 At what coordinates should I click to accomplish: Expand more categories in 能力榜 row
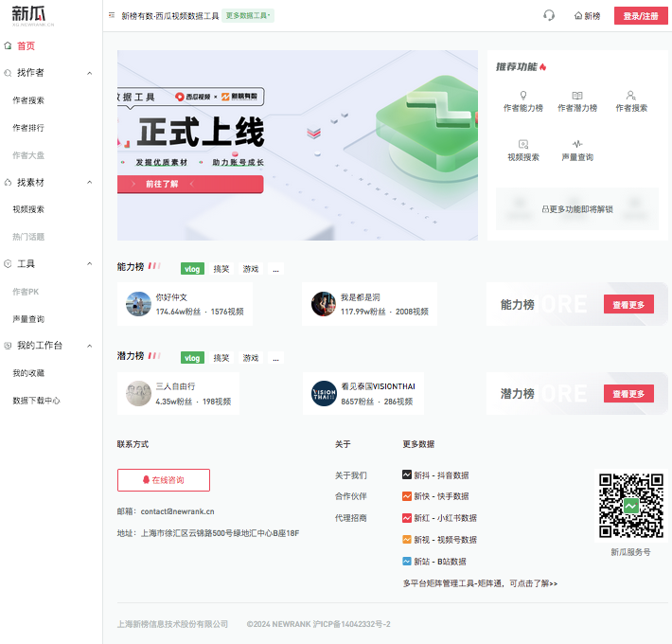coord(275,269)
